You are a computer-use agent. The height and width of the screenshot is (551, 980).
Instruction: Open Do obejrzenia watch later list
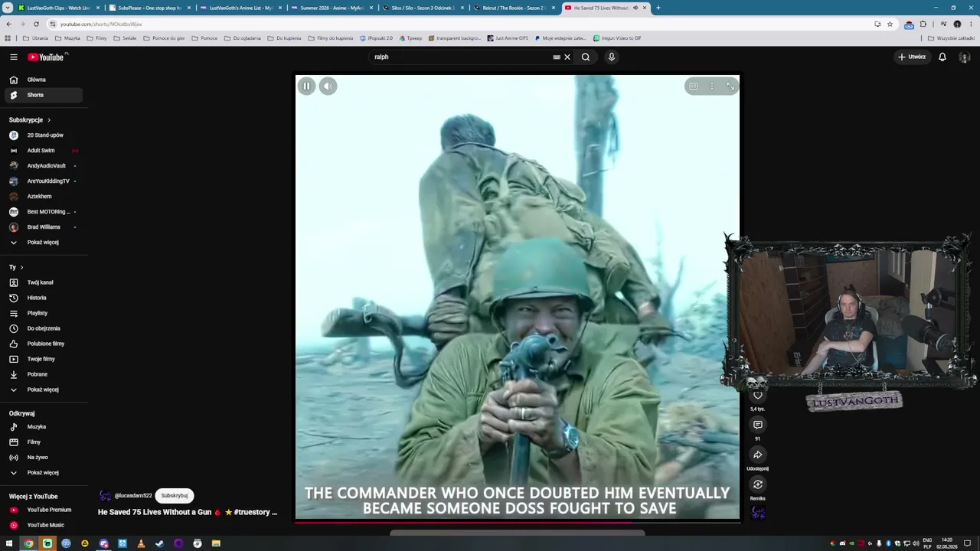pos(43,328)
